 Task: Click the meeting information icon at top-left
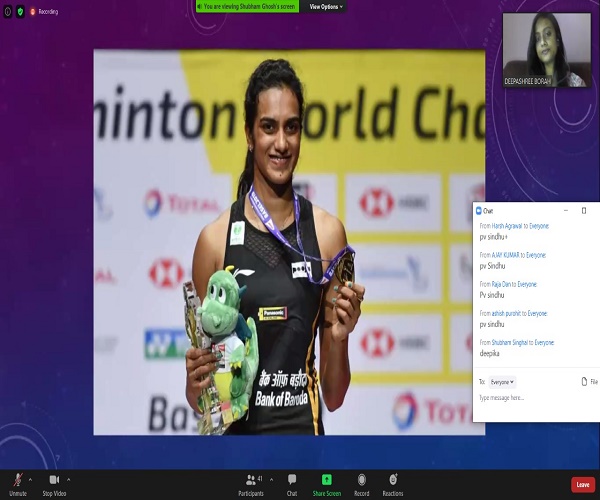point(8,12)
